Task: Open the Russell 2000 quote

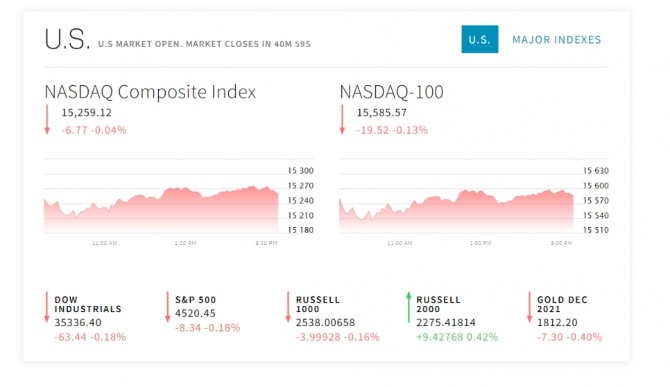Action: pyautogui.click(x=438, y=304)
